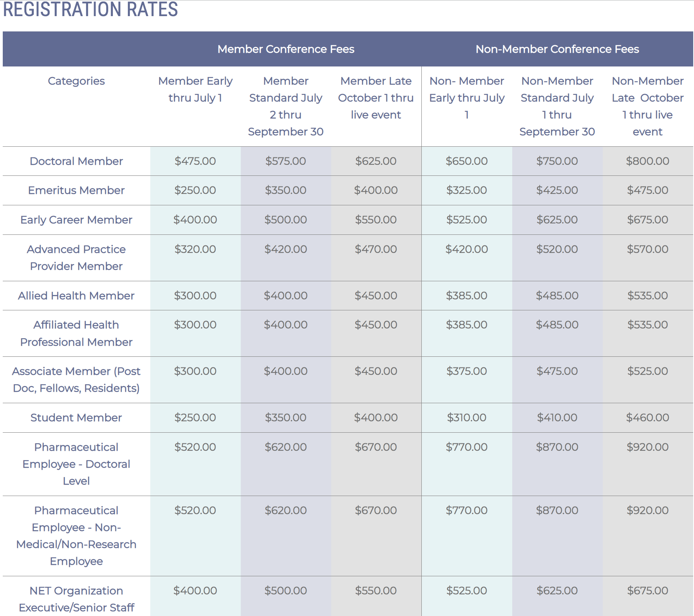Select the $460.00 Student non-member late fee
This screenshot has width=694, height=616.
tap(648, 418)
